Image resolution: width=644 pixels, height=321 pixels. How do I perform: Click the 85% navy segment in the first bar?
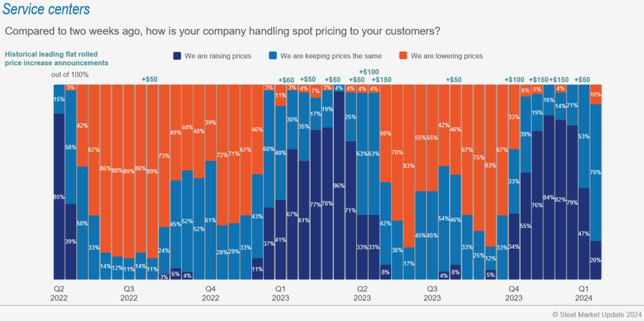(x=58, y=196)
